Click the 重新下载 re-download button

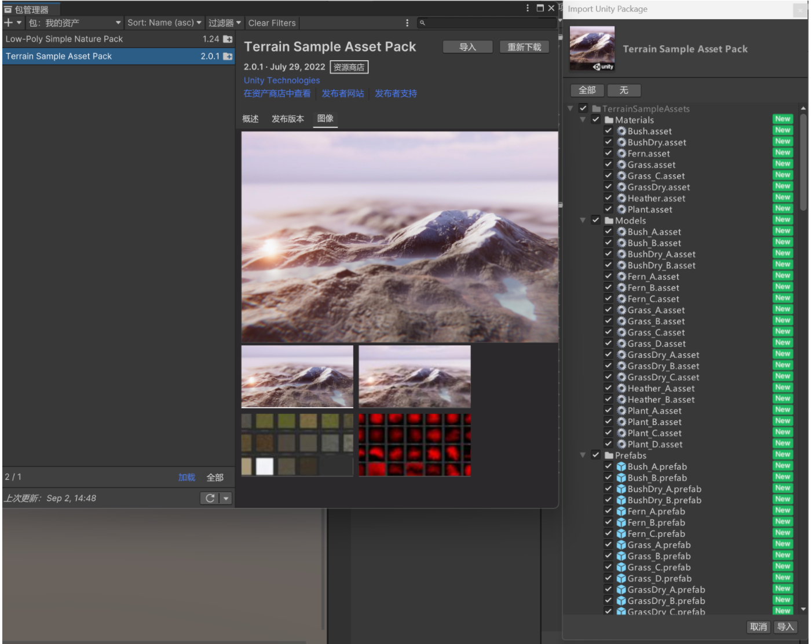click(524, 47)
